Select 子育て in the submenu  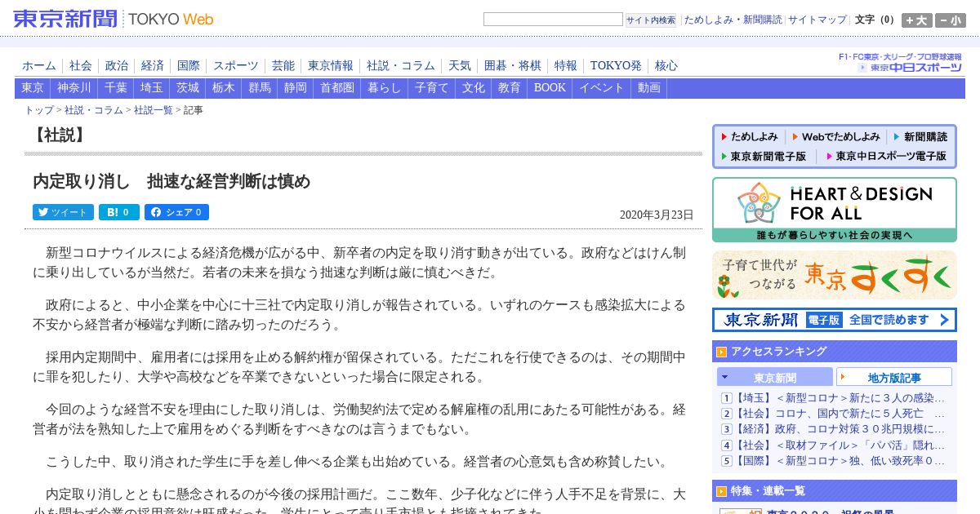point(432,88)
